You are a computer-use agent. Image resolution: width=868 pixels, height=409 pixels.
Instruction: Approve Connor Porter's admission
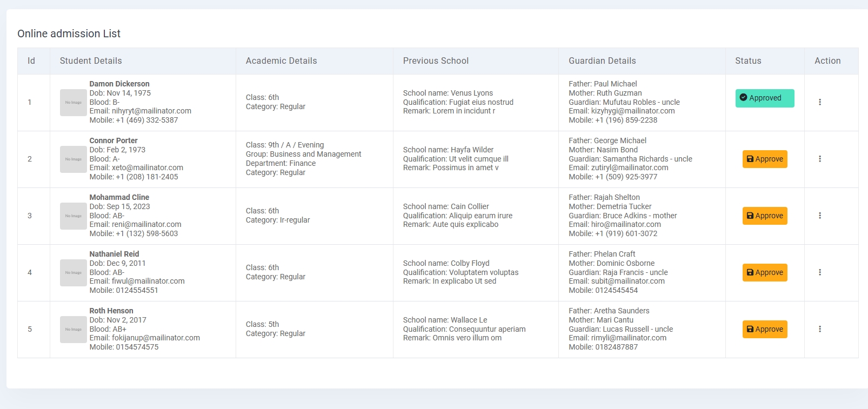[x=764, y=159]
